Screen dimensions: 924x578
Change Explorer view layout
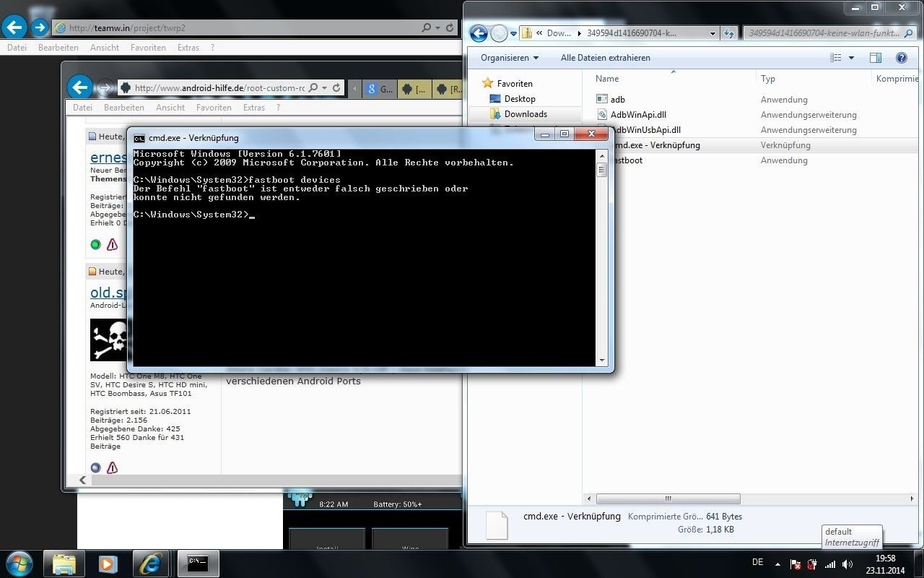835,58
